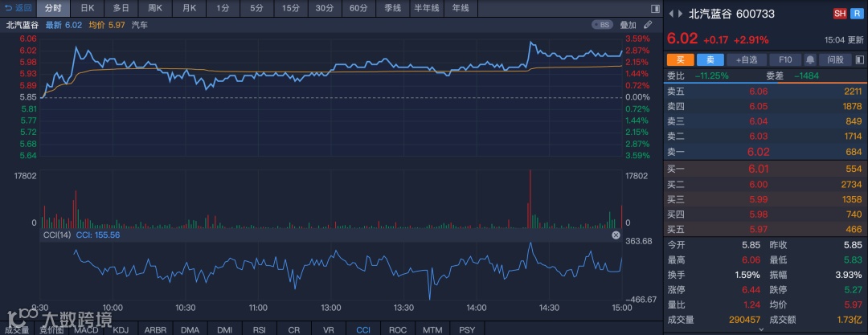Expand more quote details with bottom chevron
Image resolution: width=868 pixels, height=335 pixels.
coord(760,329)
